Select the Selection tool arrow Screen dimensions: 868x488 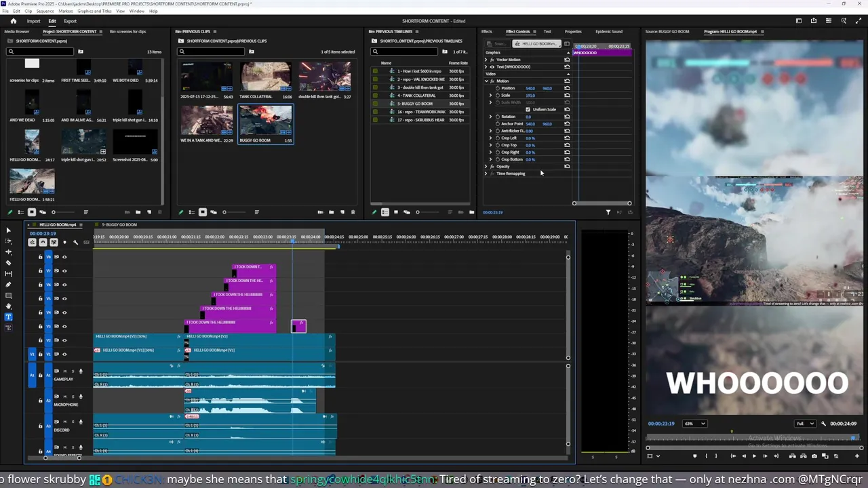[8, 230]
